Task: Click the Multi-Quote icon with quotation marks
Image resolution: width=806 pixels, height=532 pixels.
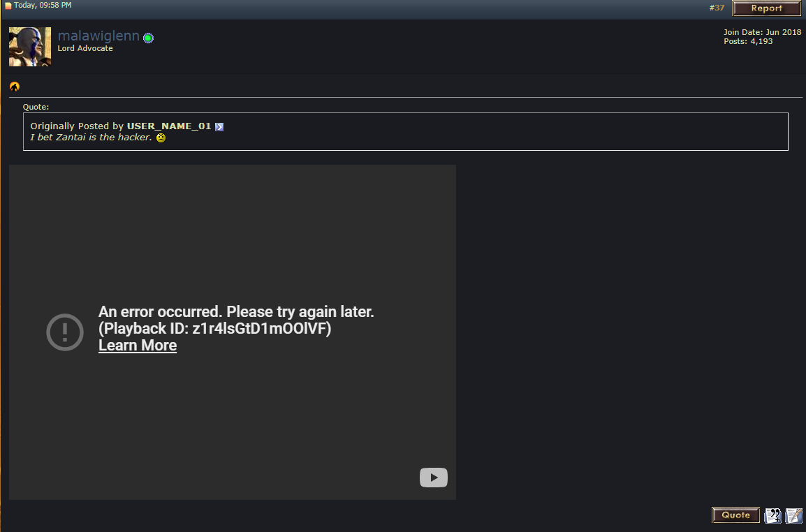Action: [772, 516]
